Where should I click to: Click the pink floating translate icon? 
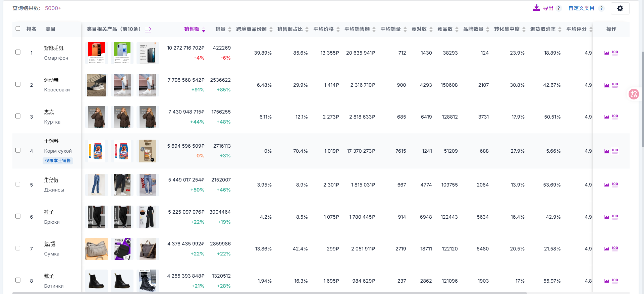[x=634, y=94]
